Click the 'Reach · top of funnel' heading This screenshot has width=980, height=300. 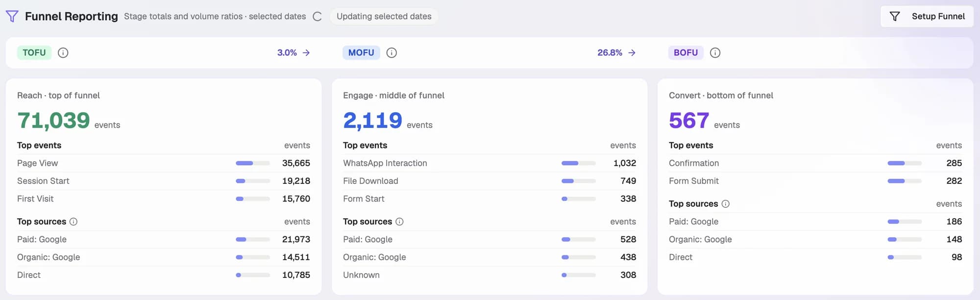pyautogui.click(x=58, y=96)
